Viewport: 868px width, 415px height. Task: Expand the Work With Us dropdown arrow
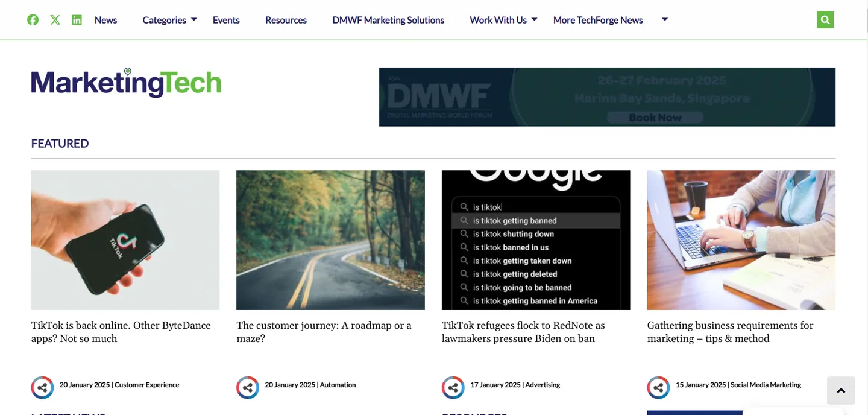tap(534, 20)
